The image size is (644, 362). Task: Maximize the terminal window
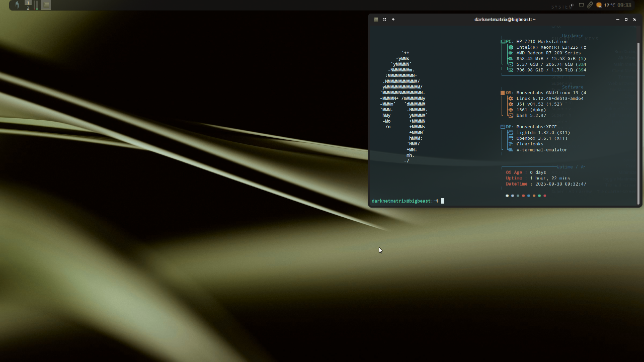click(626, 20)
